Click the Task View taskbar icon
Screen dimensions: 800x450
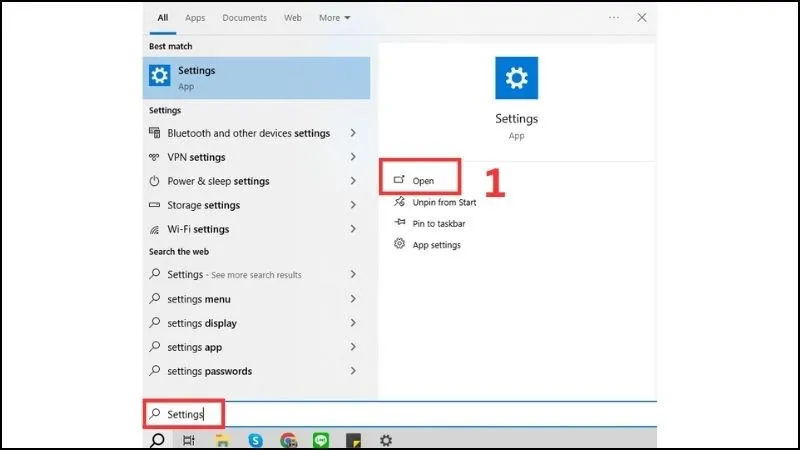coord(190,440)
